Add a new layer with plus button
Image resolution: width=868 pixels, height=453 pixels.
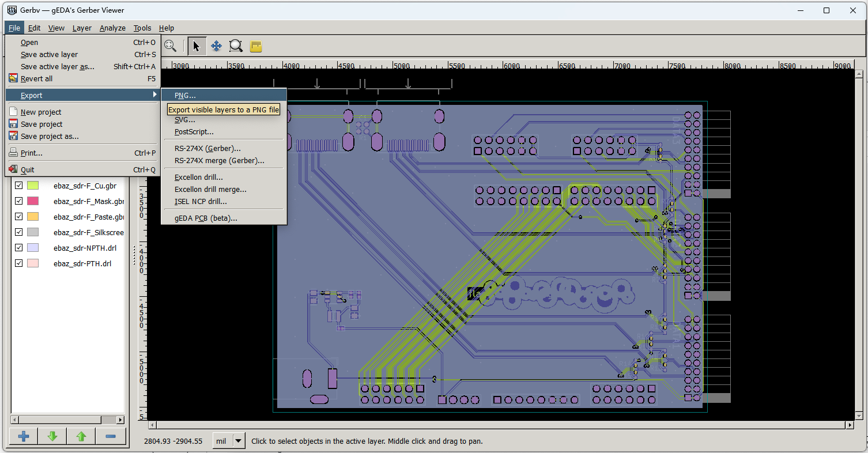pos(24,436)
